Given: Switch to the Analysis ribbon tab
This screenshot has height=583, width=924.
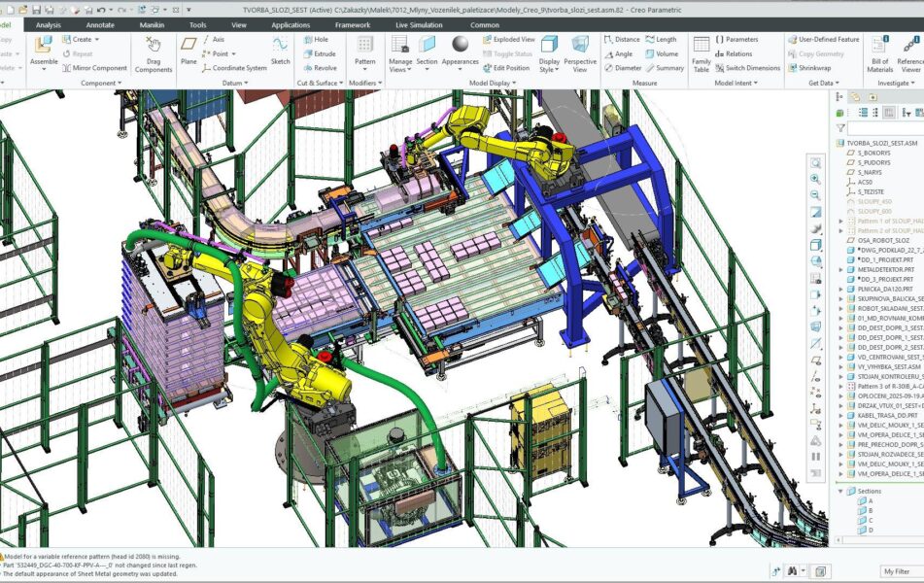Looking at the screenshot, I should (48, 25).
